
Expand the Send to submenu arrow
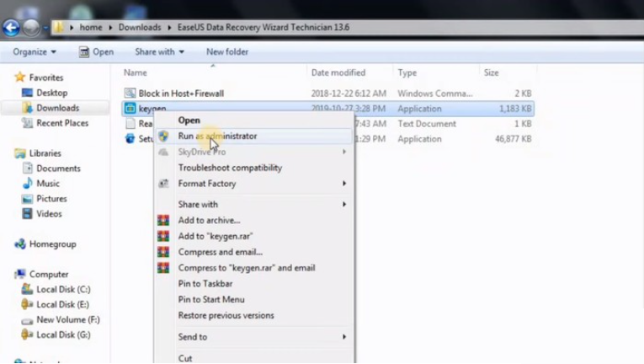[x=344, y=337]
